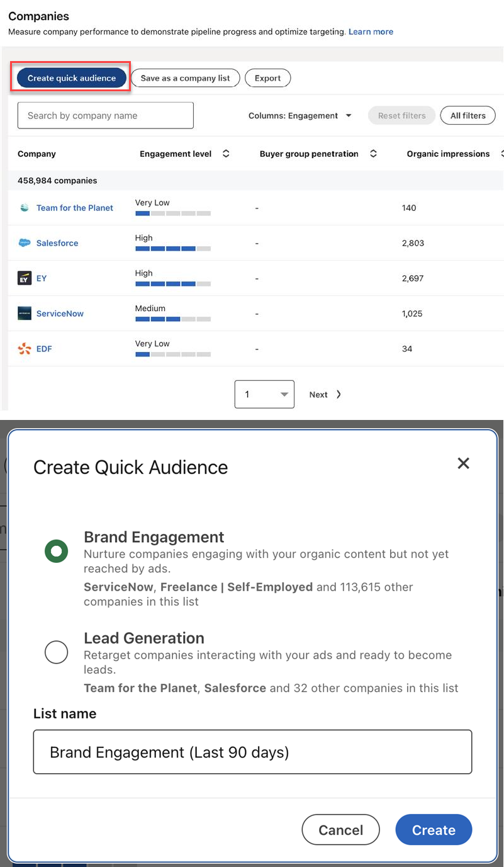Select the Lead Generation radio option
Viewport: 504px width, 867px height.
57,652
